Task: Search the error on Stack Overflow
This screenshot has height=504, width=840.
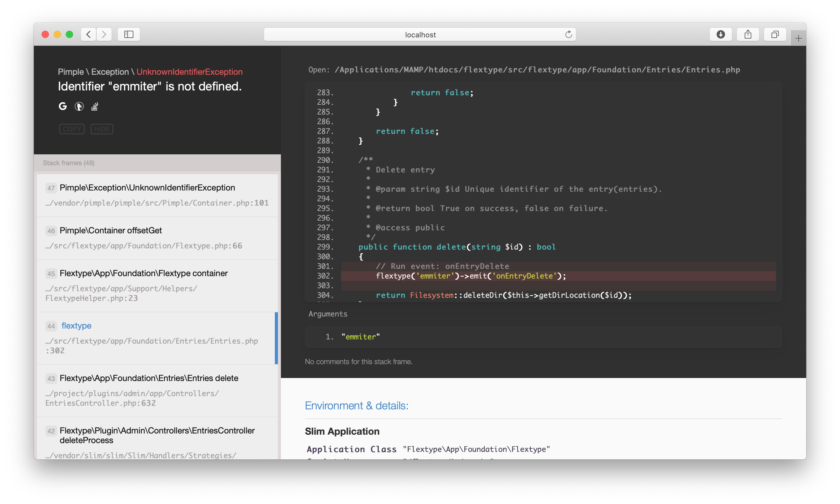Action: [x=94, y=106]
